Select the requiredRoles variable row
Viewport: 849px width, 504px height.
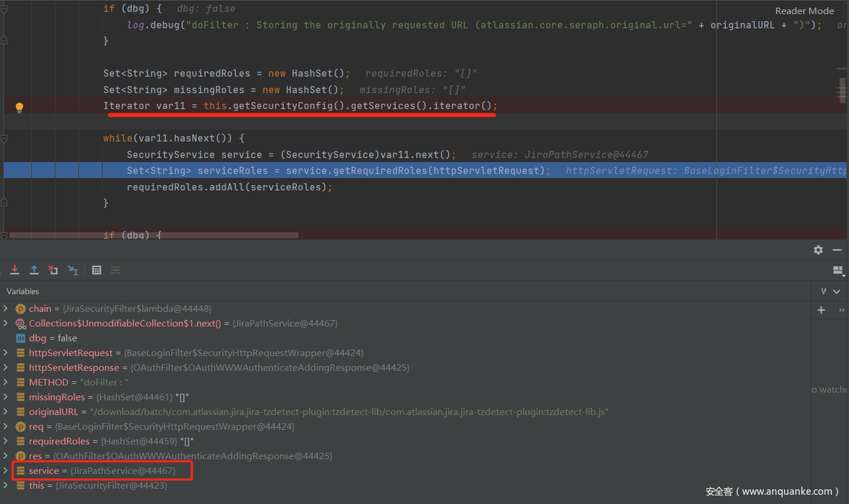coord(405,441)
